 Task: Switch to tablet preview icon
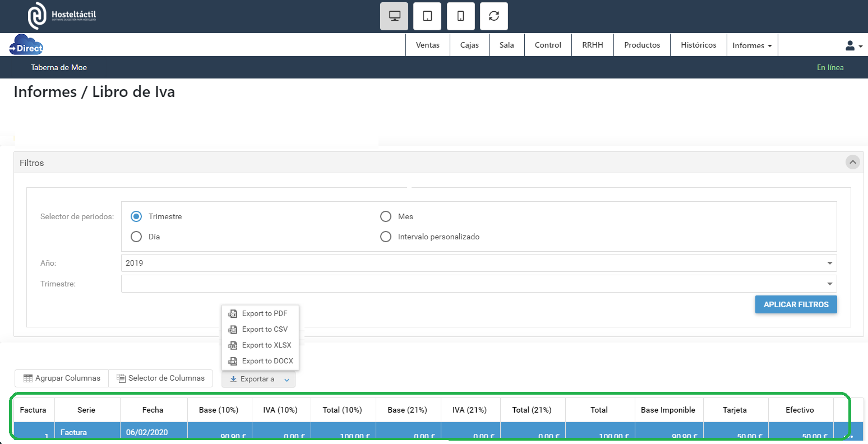point(427,16)
